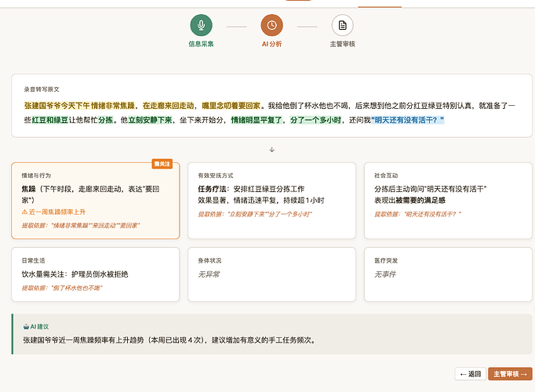Open the 情绪与行为 card

point(96,201)
